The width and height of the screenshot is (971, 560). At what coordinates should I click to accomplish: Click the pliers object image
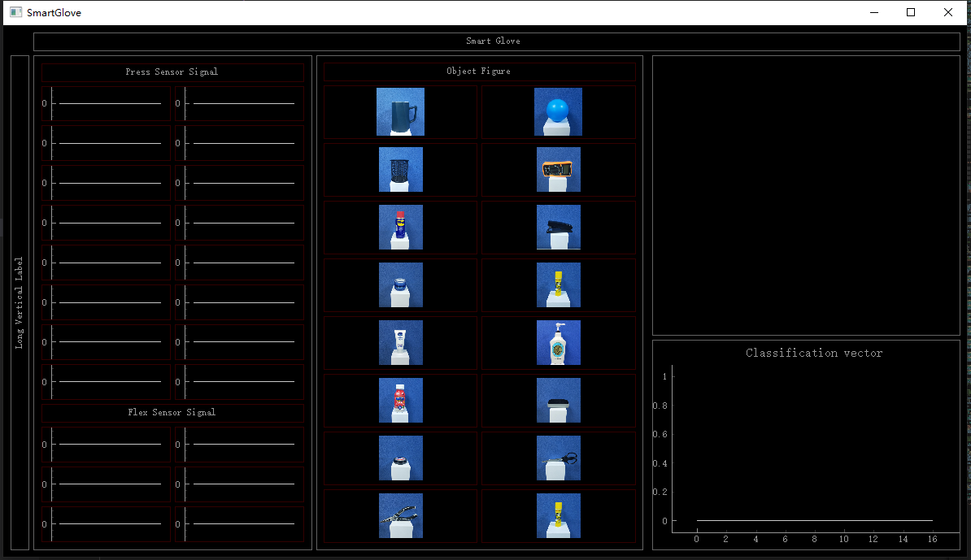click(400, 516)
